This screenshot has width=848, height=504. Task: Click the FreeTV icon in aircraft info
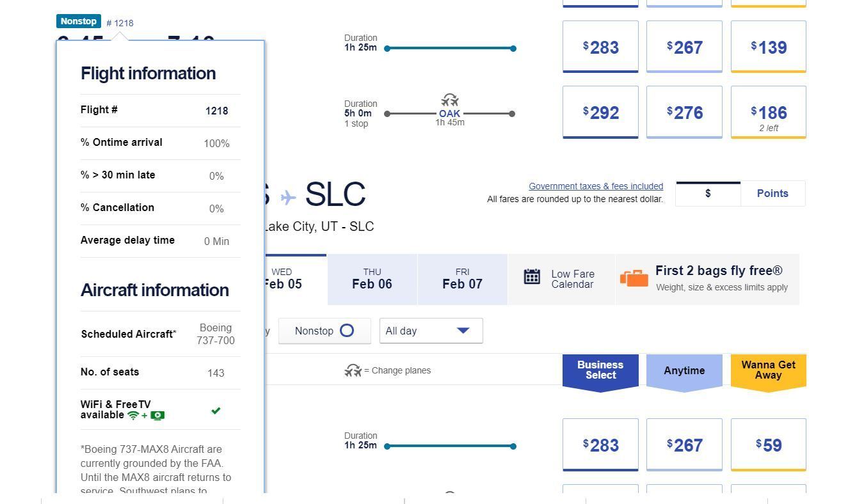[157, 415]
